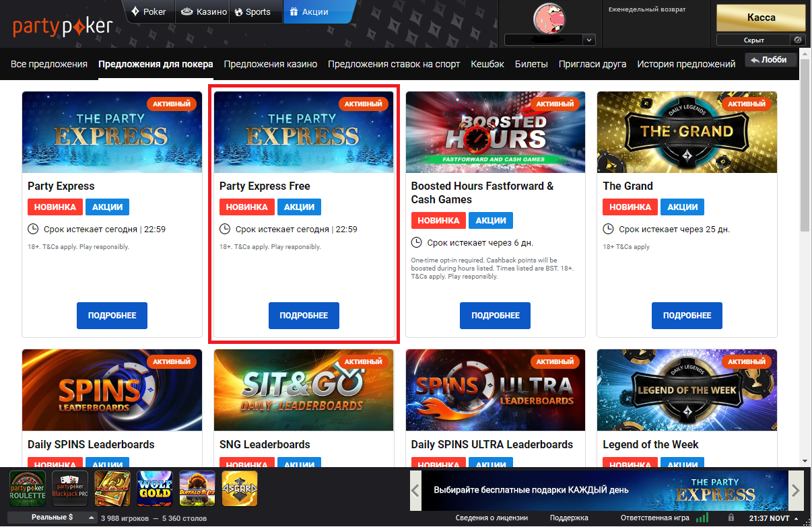This screenshot has width=812, height=527.
Task: Click the SNG Leaderboards title
Action: point(265,445)
